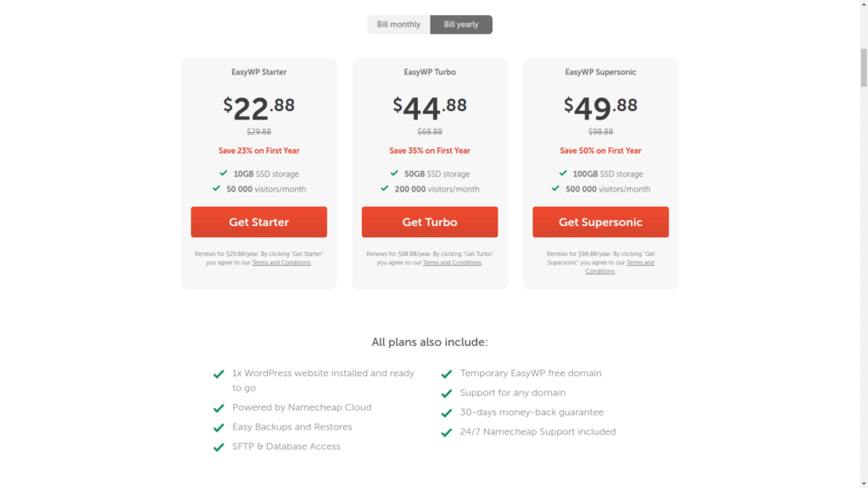868x488 pixels.
Task: Click the Get Starter button
Action: click(x=259, y=222)
